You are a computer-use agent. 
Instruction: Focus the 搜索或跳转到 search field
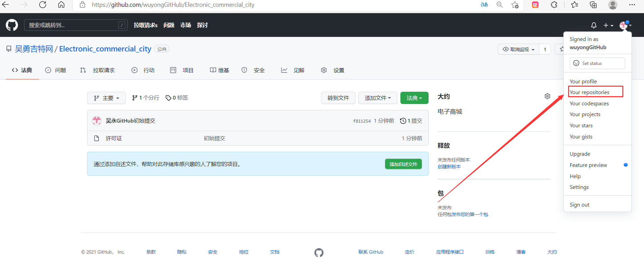(x=76, y=25)
